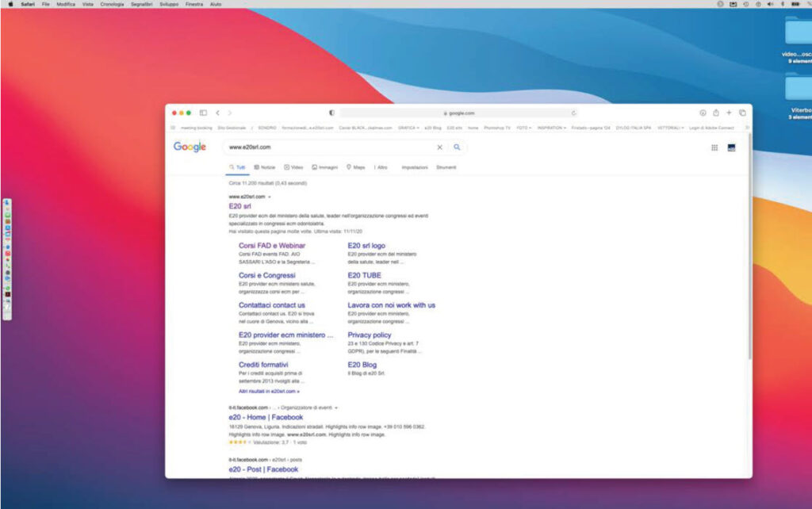Switch to the Maps tab
The image size is (812, 509).
click(356, 167)
